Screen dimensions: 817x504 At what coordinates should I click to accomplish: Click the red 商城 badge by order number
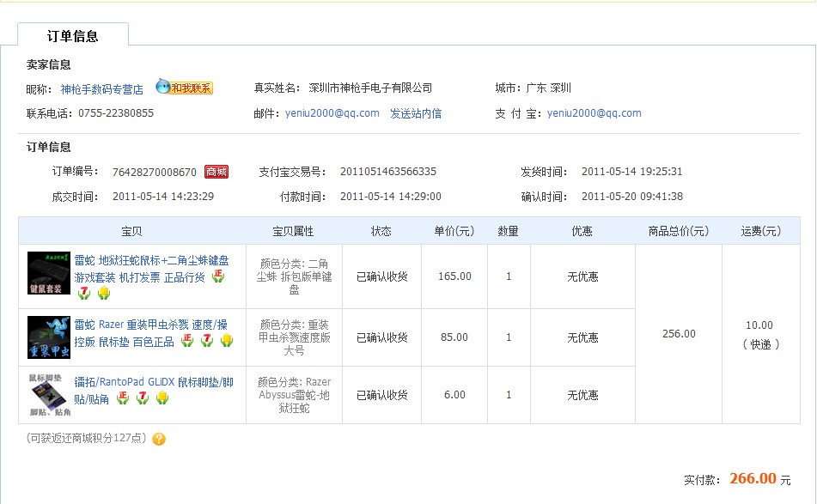pos(216,172)
